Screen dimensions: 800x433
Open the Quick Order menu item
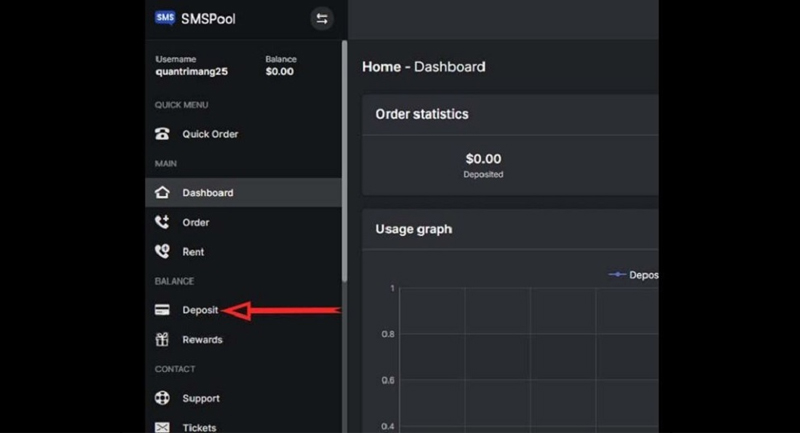tap(210, 134)
